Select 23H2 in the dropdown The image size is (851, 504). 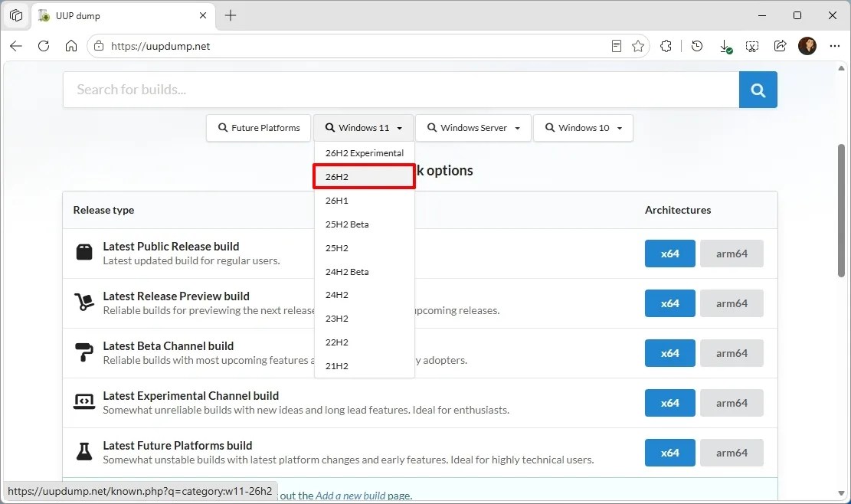[364, 319]
